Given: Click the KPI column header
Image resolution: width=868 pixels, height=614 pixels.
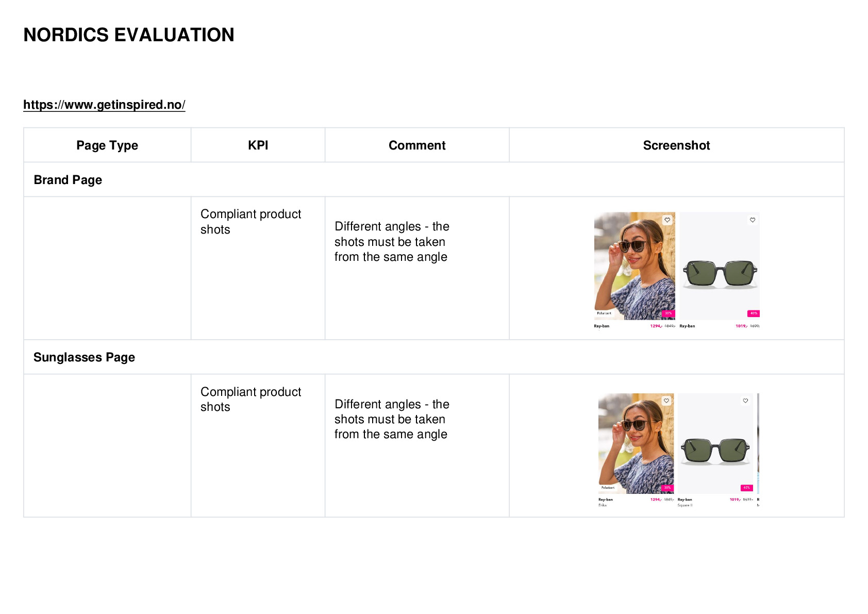Looking at the screenshot, I should [258, 145].
